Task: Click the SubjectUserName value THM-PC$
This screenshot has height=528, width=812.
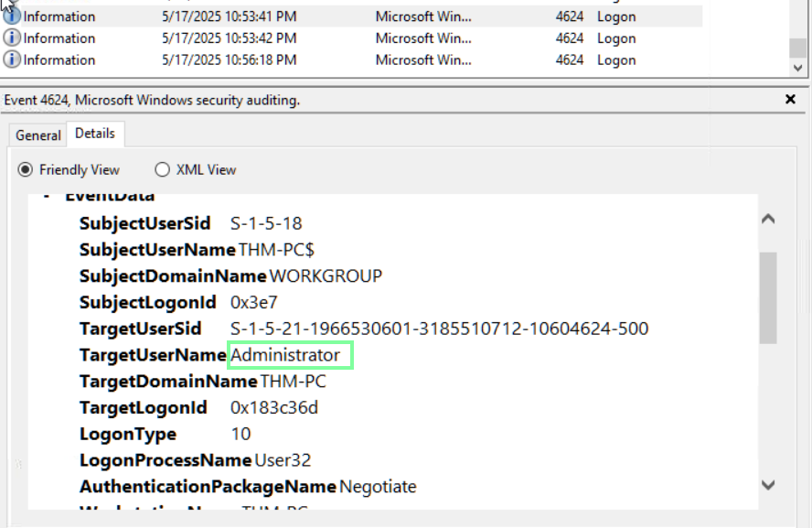Action: pos(276,250)
